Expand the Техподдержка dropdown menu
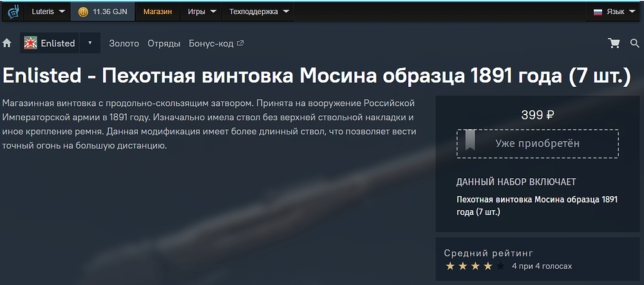The width and height of the screenshot is (644, 285). point(259,12)
